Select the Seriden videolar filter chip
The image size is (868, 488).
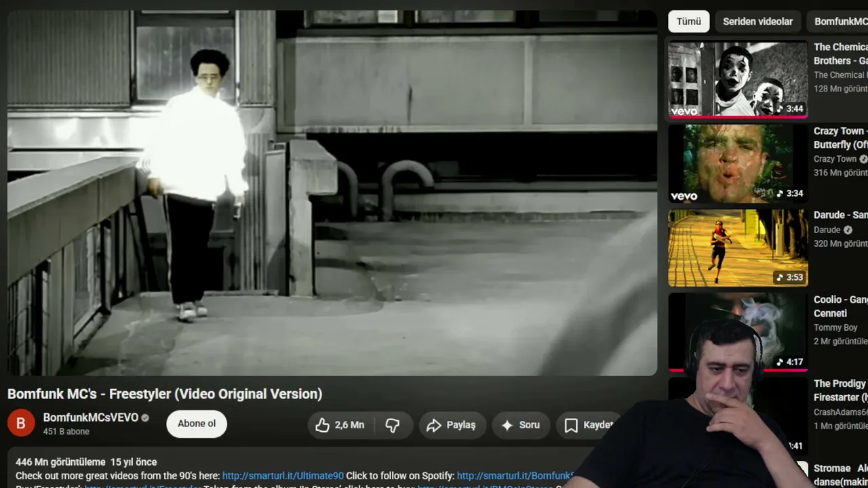click(757, 22)
